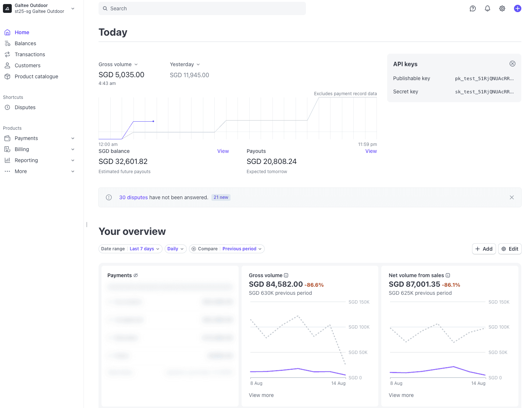Click the Transactions sidebar icon
This screenshot has height=408, width=532.
pyautogui.click(x=7, y=54)
